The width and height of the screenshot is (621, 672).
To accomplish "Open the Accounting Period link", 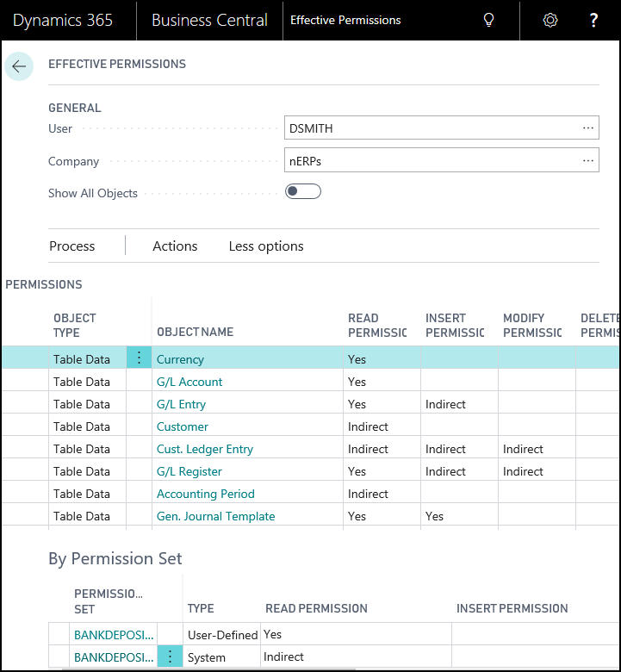I will 205,494.
